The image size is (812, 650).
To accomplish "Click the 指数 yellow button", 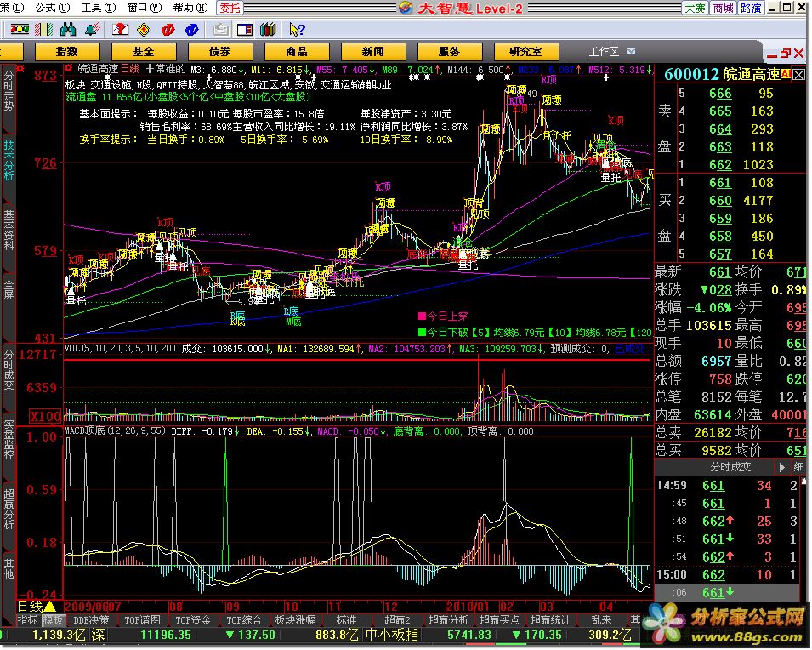I will (x=66, y=52).
